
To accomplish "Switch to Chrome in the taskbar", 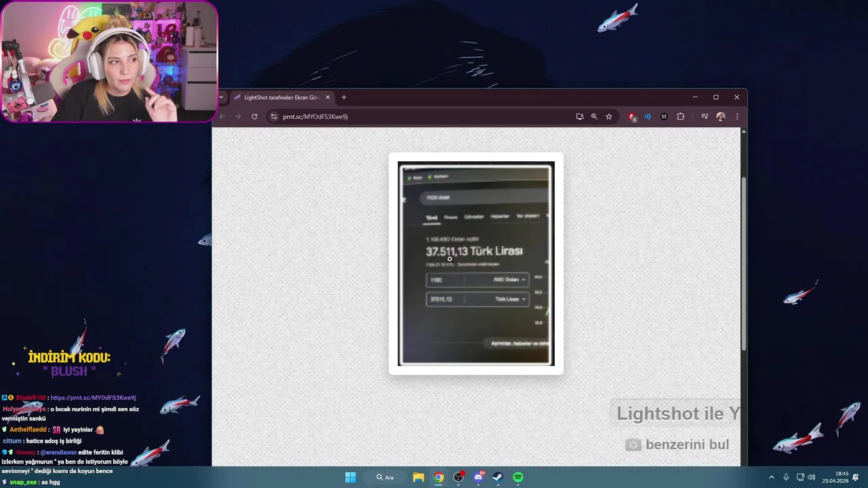I will 439,477.
